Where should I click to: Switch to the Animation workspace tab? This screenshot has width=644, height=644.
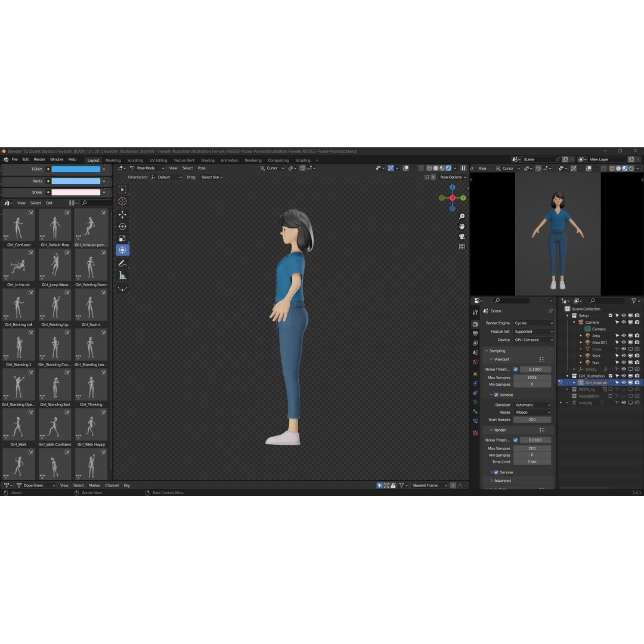coord(230,160)
